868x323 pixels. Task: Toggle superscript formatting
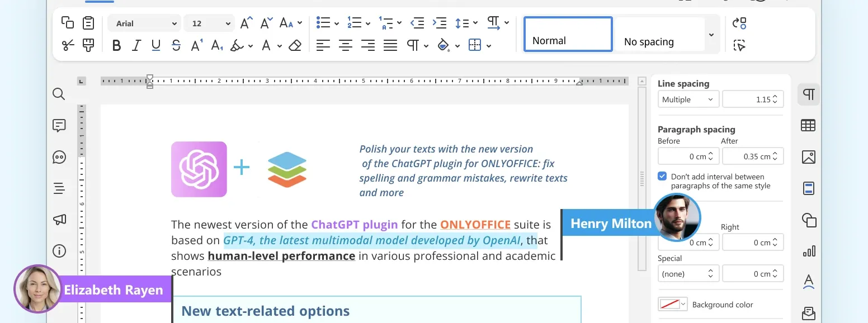tap(196, 46)
